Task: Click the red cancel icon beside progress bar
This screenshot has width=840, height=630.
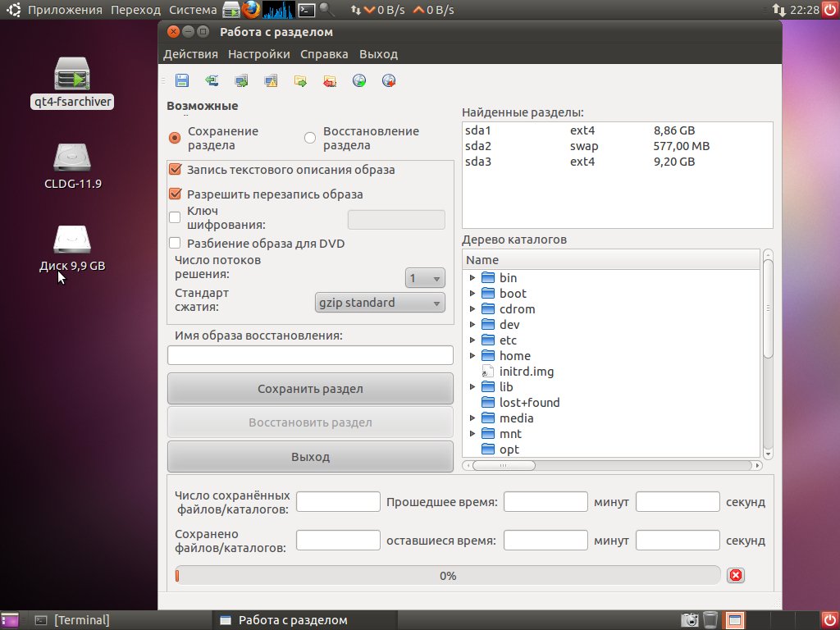Action: coord(736,575)
